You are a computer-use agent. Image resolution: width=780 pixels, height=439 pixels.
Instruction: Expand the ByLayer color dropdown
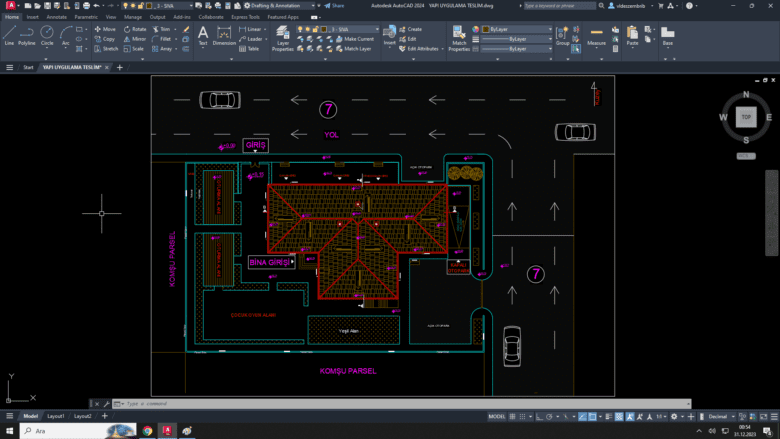pyautogui.click(x=515, y=29)
